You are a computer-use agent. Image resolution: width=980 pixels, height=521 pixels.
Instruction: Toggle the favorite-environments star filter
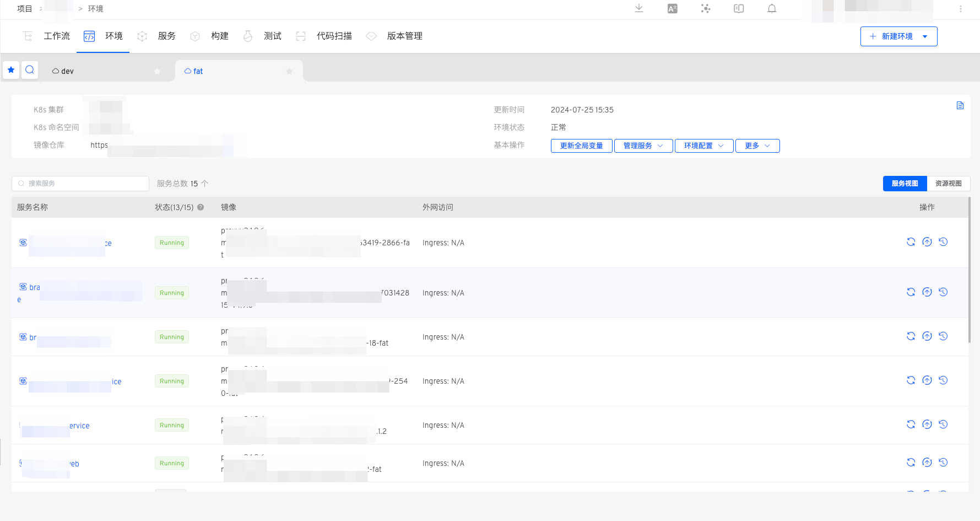tap(11, 70)
